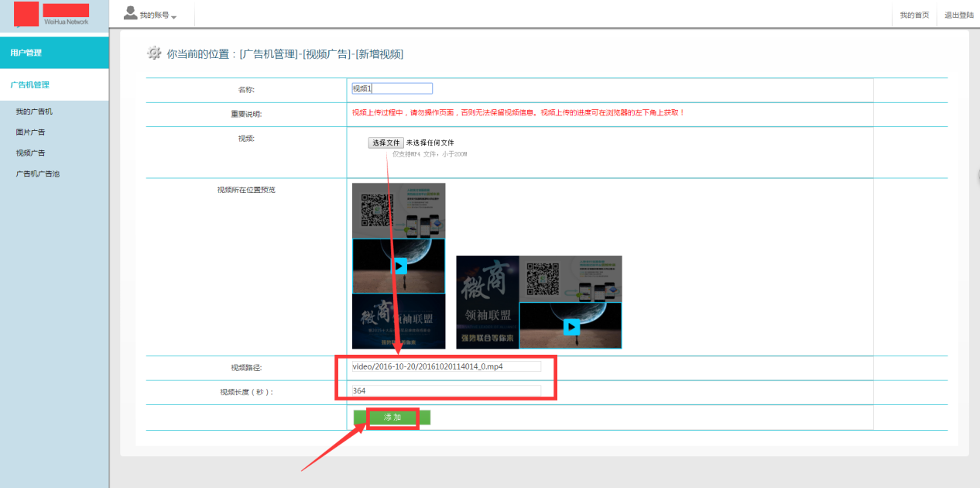This screenshot has width=980, height=488.
Task: Click the green 添加 button
Action: point(392,418)
